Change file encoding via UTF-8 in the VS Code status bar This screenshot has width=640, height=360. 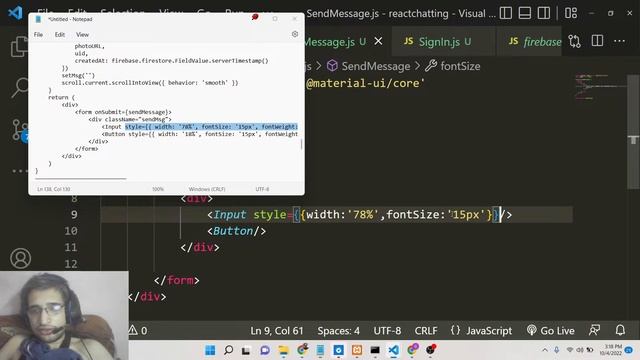[x=387, y=331]
